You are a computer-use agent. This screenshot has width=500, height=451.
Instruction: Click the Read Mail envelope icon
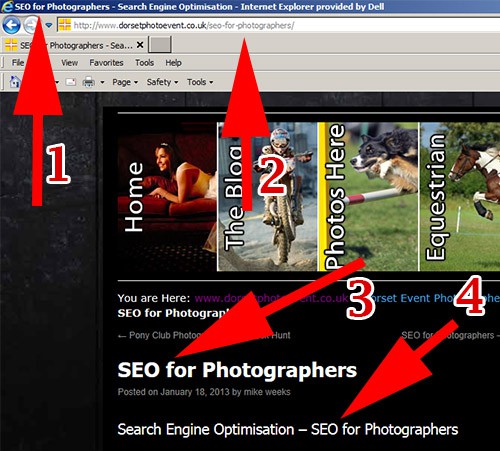[70, 82]
